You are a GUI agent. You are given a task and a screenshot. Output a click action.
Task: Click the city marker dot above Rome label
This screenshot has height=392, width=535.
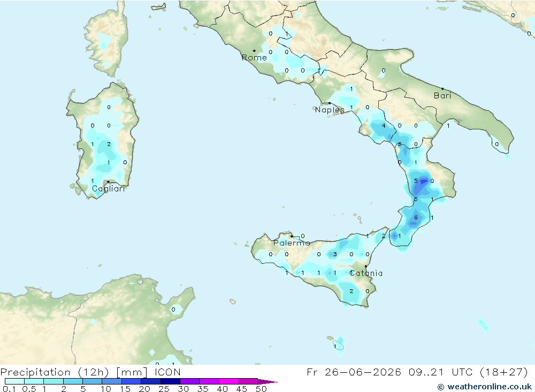[254, 51]
